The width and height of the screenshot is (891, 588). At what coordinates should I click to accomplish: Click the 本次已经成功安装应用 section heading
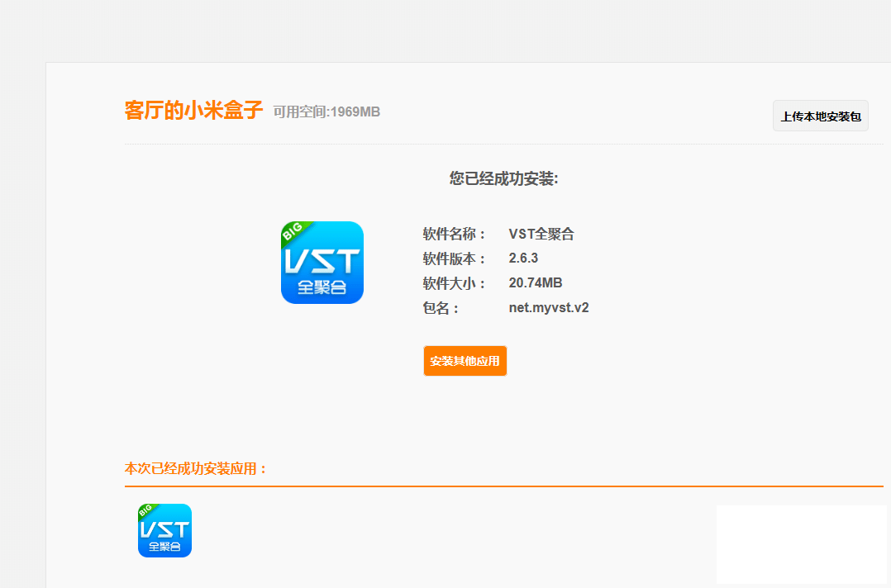(x=196, y=469)
